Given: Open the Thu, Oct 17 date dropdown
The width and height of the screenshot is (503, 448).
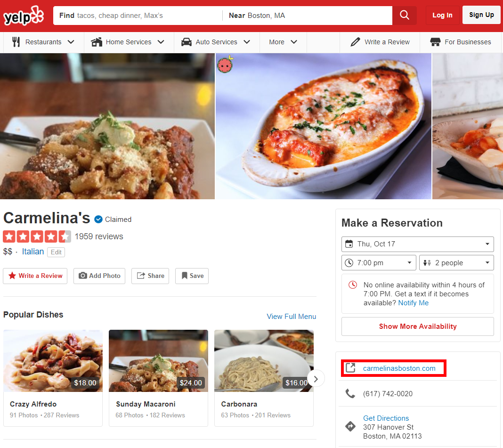Looking at the screenshot, I should click(417, 244).
